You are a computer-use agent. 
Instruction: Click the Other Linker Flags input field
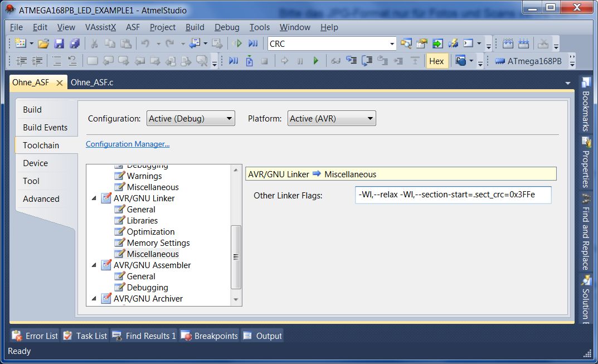click(x=453, y=195)
